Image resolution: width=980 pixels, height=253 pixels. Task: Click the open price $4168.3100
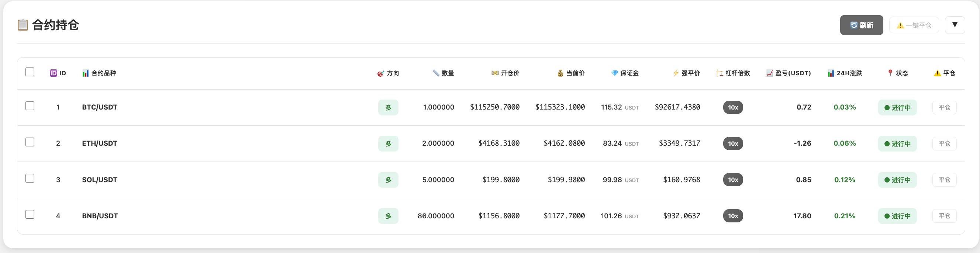pos(499,143)
